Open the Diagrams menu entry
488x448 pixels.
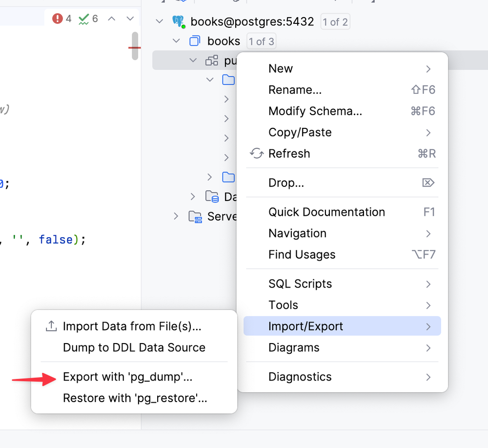[x=294, y=347]
